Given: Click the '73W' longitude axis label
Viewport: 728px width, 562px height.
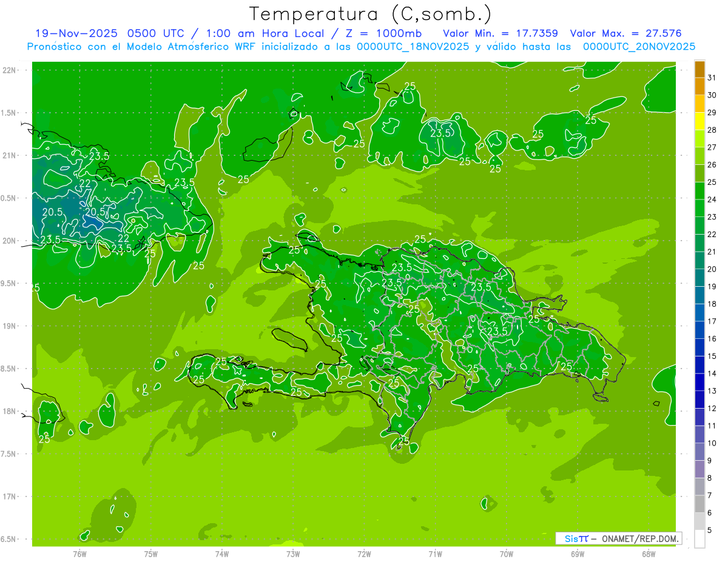Looking at the screenshot, I should (293, 554).
